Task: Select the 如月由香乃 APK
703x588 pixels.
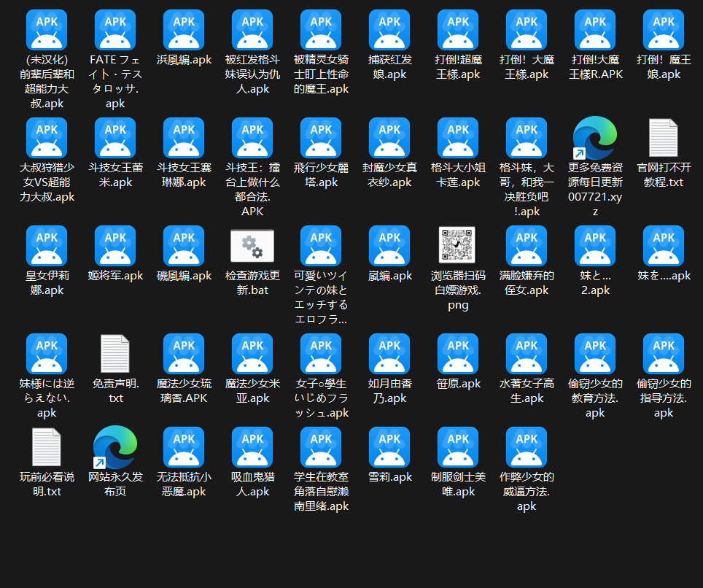Action: click(x=389, y=354)
